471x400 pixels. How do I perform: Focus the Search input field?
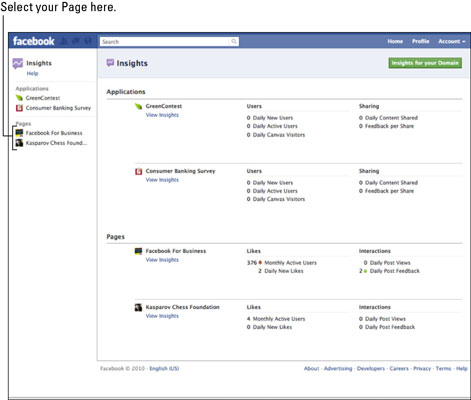point(169,41)
